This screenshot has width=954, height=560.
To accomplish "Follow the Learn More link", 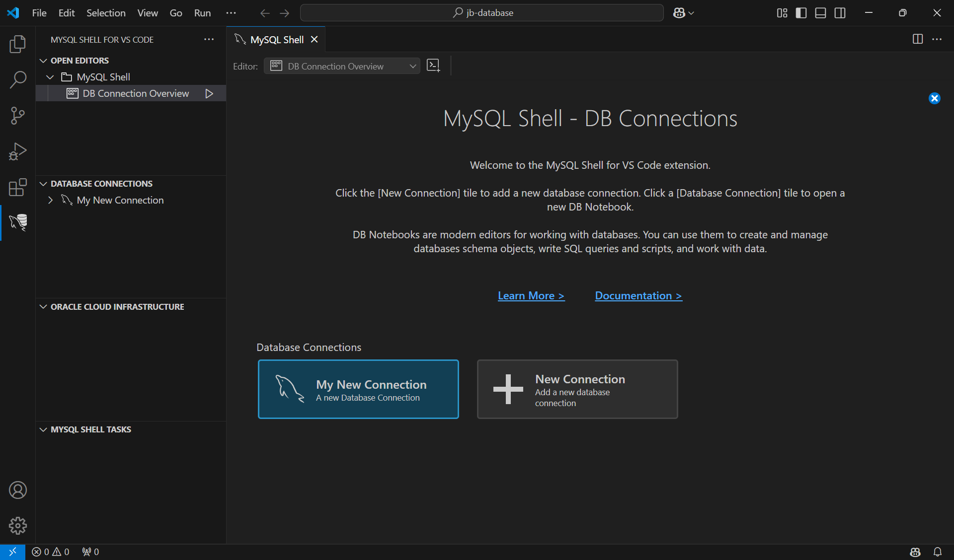I will (x=531, y=296).
